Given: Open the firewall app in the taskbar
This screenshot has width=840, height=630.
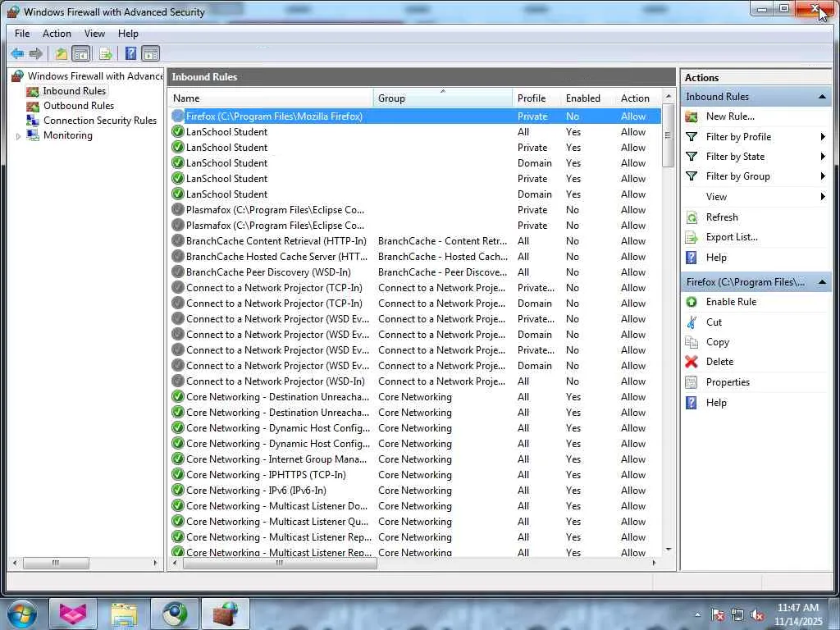Looking at the screenshot, I should tap(226, 614).
